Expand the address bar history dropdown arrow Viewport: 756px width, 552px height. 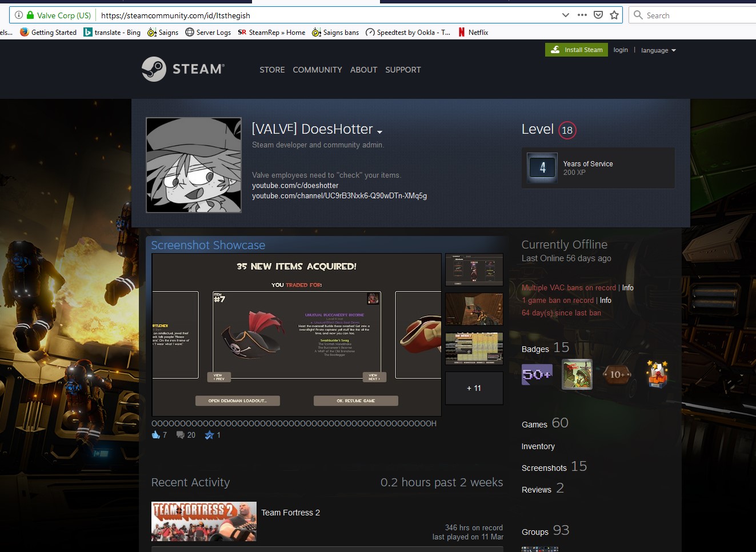coord(565,15)
